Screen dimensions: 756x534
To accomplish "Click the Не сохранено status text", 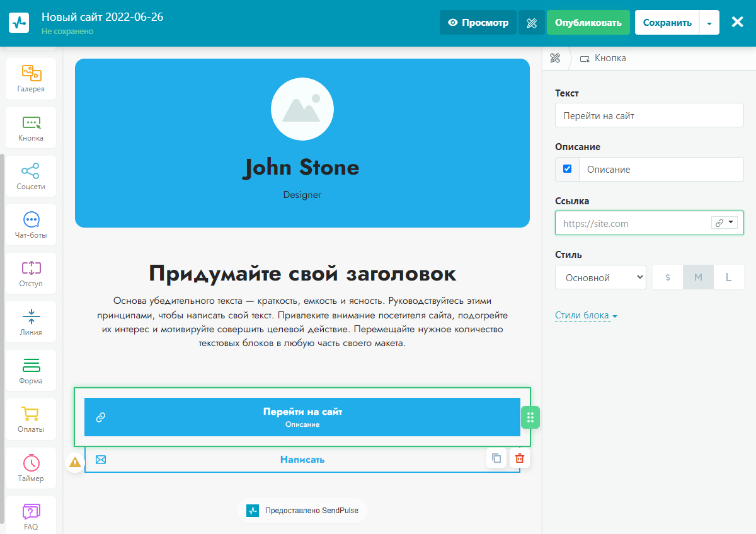I will tap(67, 31).
